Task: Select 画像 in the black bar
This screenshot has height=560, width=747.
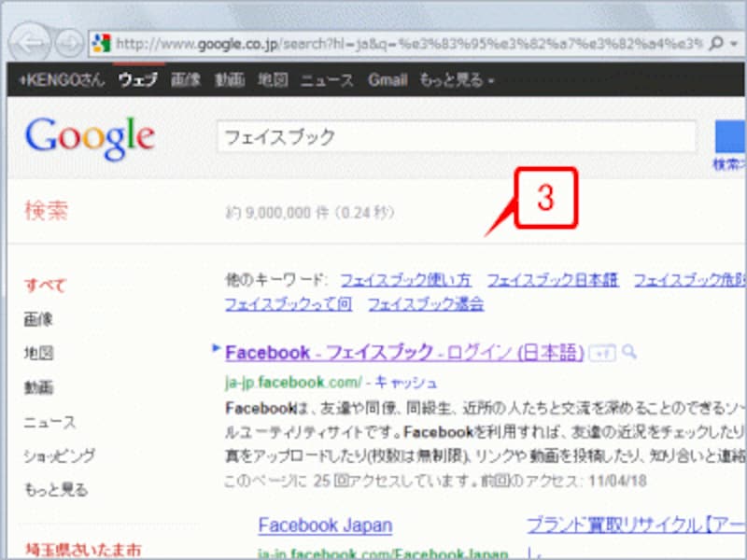Action: tap(186, 79)
